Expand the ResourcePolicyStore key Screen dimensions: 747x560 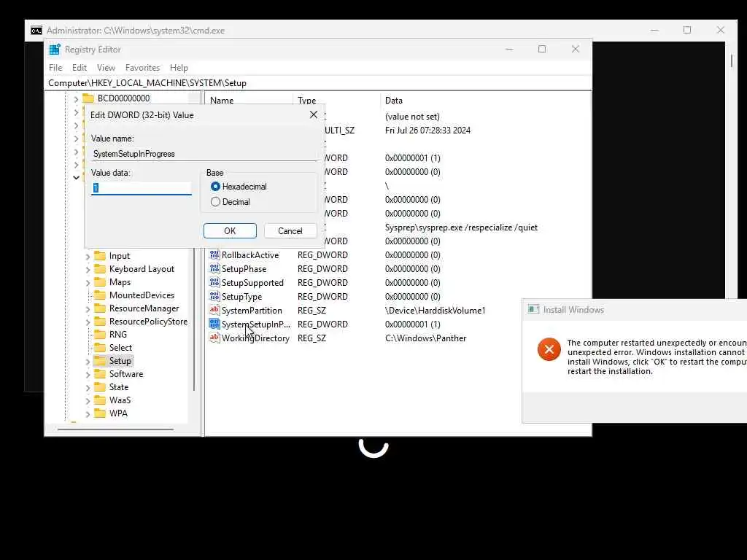pos(88,322)
